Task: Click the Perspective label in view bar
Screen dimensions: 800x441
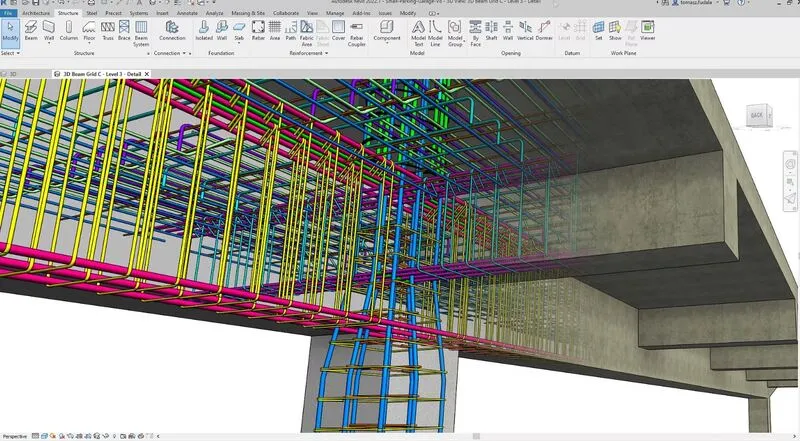Action: [x=15, y=436]
